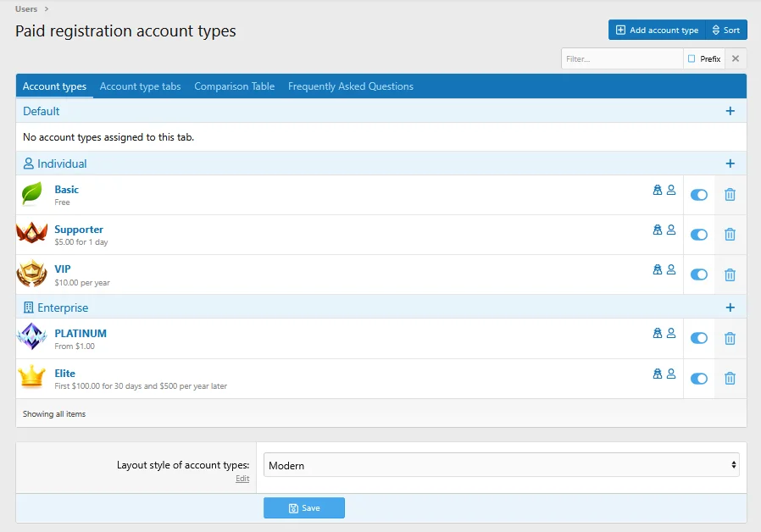The image size is (761, 532).
Task: Add account type to Default tab
Action: point(730,111)
